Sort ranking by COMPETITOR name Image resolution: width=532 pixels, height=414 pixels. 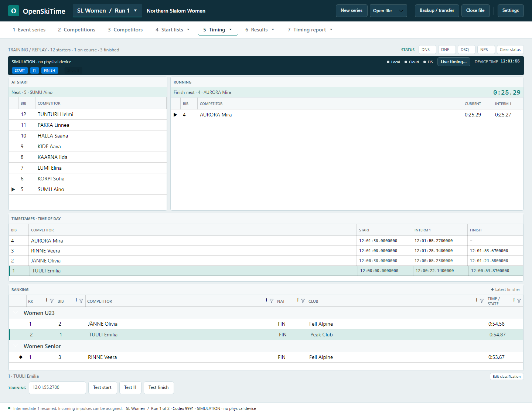(x=266, y=300)
